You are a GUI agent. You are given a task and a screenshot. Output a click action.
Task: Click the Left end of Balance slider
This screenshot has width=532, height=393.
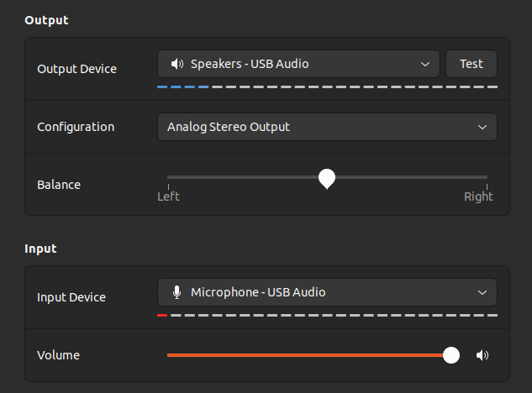[x=169, y=178]
